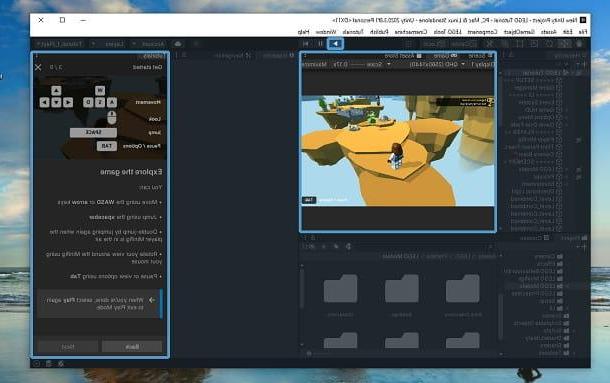Viewport: 610px width, 383px height.
Task: Click the SPACE key image in tutorial
Action: coord(93,133)
